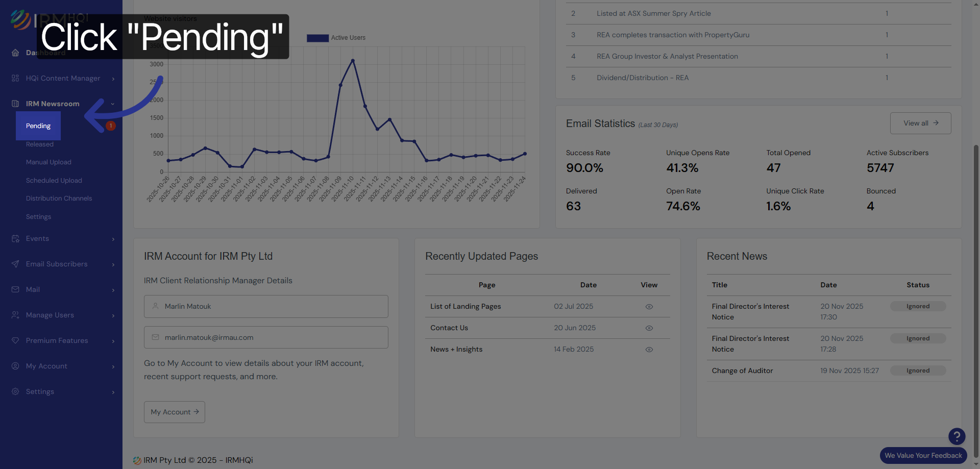Click the Email Subscribers paper-plane icon
This screenshot has width=980, height=469.
15,264
